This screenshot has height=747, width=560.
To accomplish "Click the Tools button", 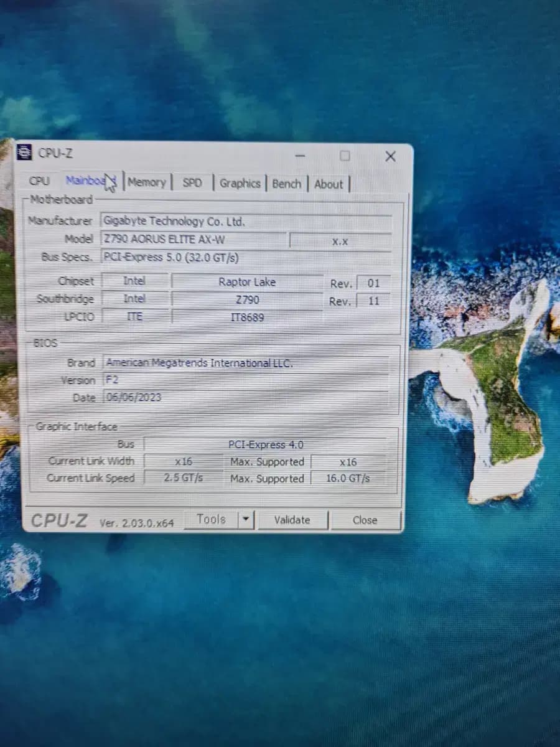I will coord(211,519).
